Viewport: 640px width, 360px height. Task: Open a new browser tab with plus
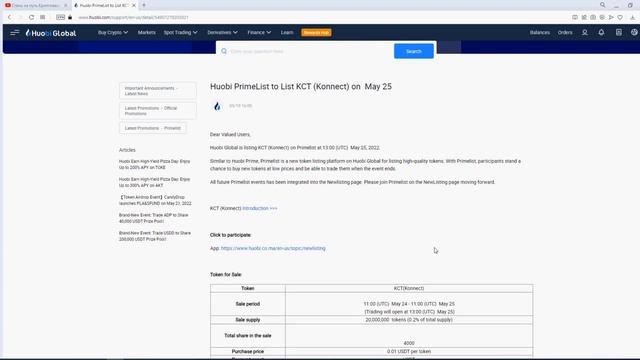(x=144, y=5)
